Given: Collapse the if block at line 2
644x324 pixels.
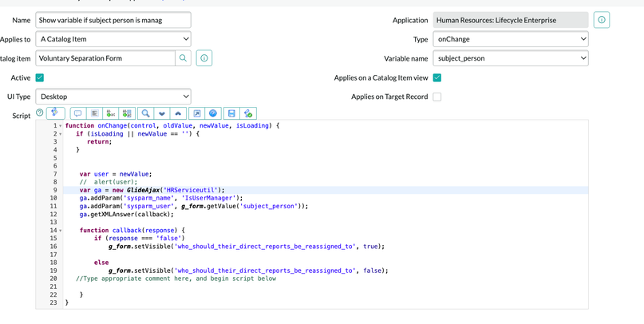Looking at the screenshot, I should coord(61,134).
